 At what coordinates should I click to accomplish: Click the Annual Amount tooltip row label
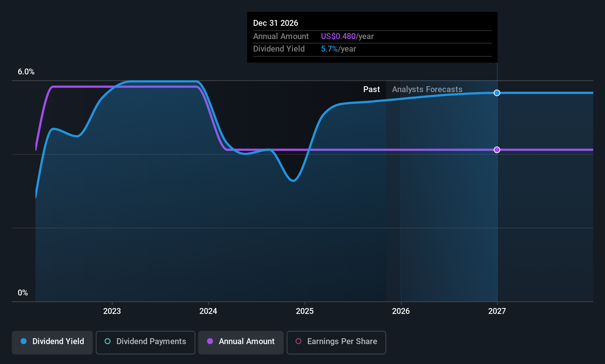tap(281, 36)
